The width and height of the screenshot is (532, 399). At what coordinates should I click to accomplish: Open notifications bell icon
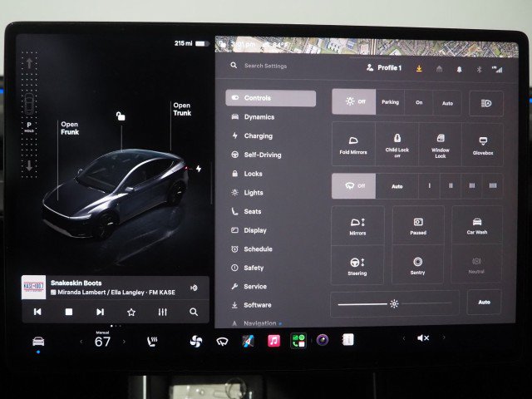click(460, 70)
